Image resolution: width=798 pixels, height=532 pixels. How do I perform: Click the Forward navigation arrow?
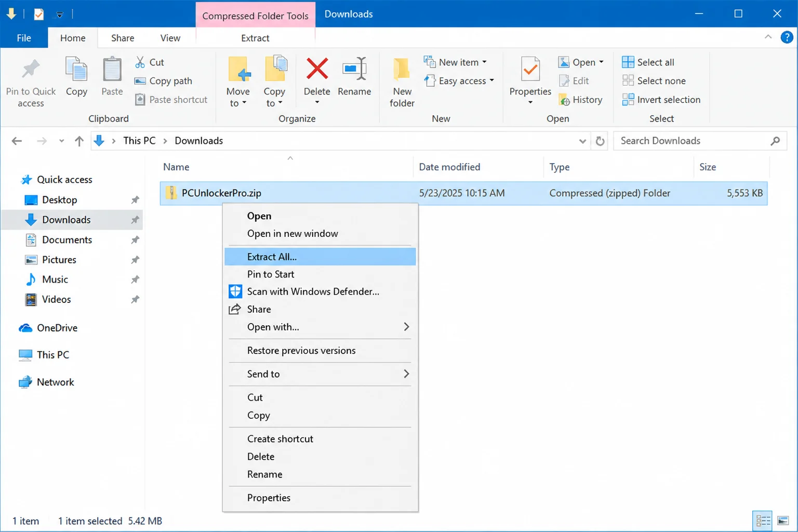coord(42,141)
